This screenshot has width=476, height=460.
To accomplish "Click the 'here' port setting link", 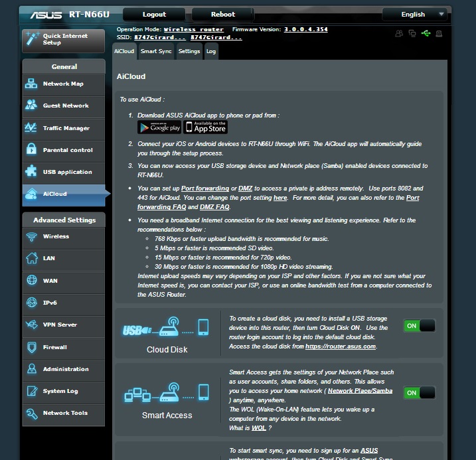I will (280, 198).
